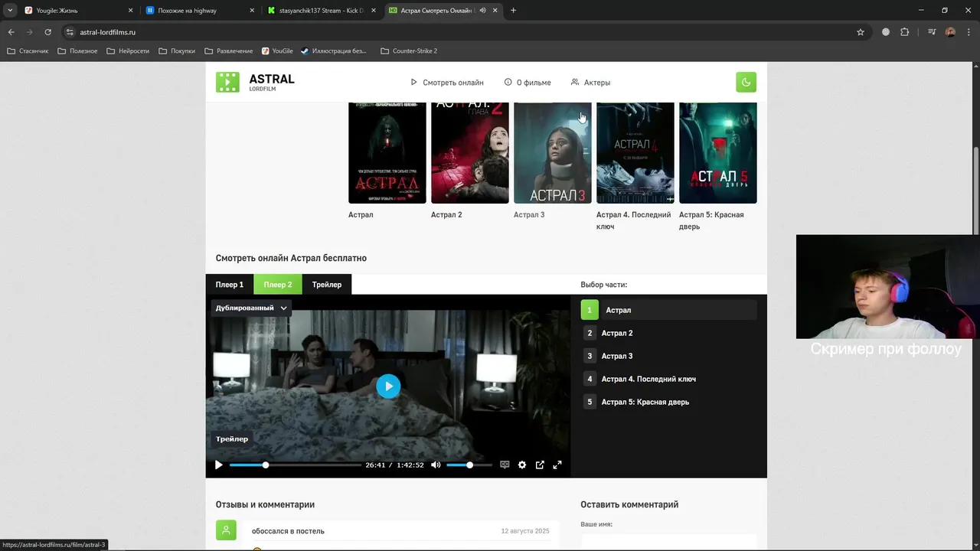Click the Астрал 3 title link under its poster
The width and height of the screenshot is (980, 551).
(529, 215)
